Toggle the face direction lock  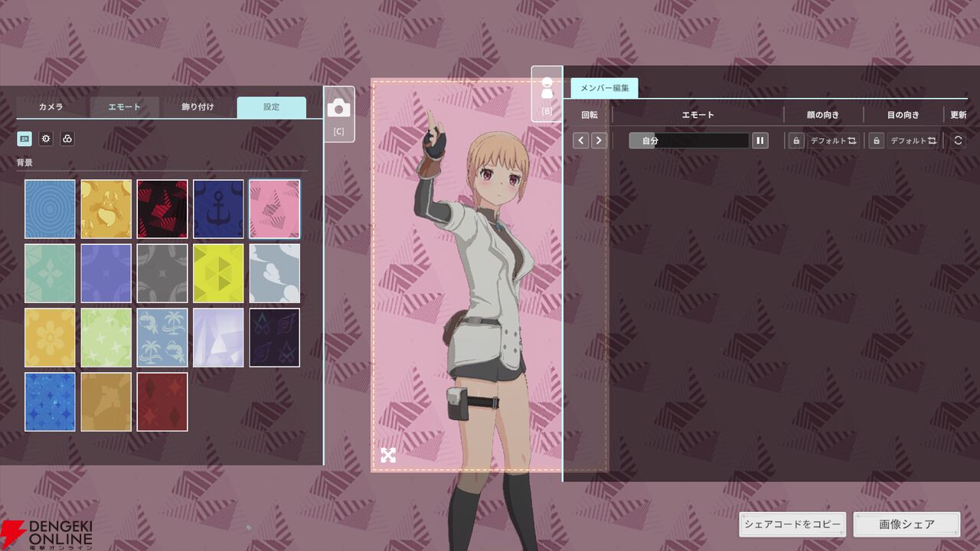796,141
